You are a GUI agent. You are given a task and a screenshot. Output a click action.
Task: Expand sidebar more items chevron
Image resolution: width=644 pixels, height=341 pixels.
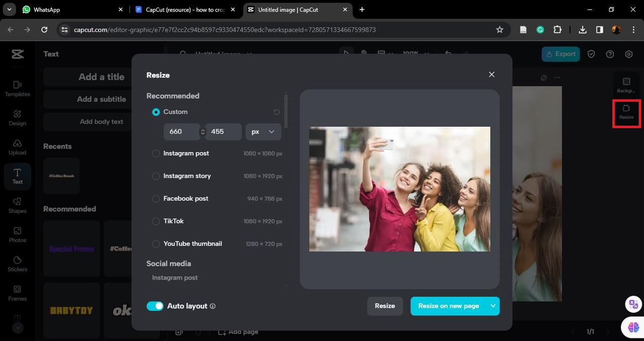tap(18, 327)
